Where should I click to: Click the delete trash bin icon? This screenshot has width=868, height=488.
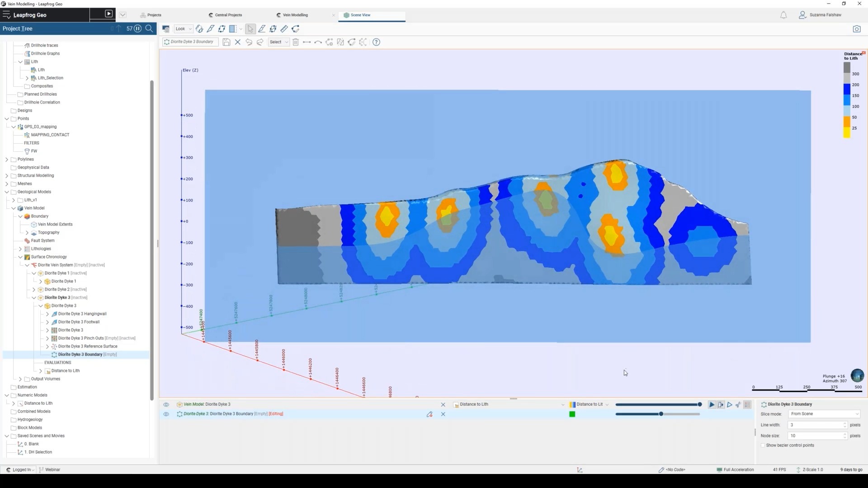point(296,42)
